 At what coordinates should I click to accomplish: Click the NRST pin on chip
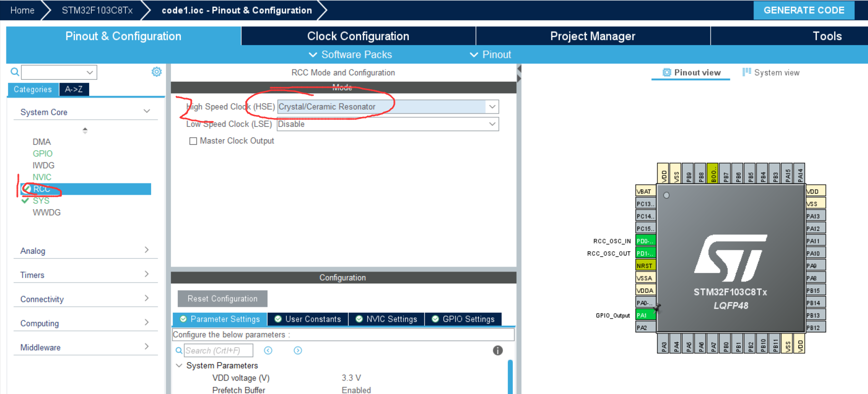(646, 266)
